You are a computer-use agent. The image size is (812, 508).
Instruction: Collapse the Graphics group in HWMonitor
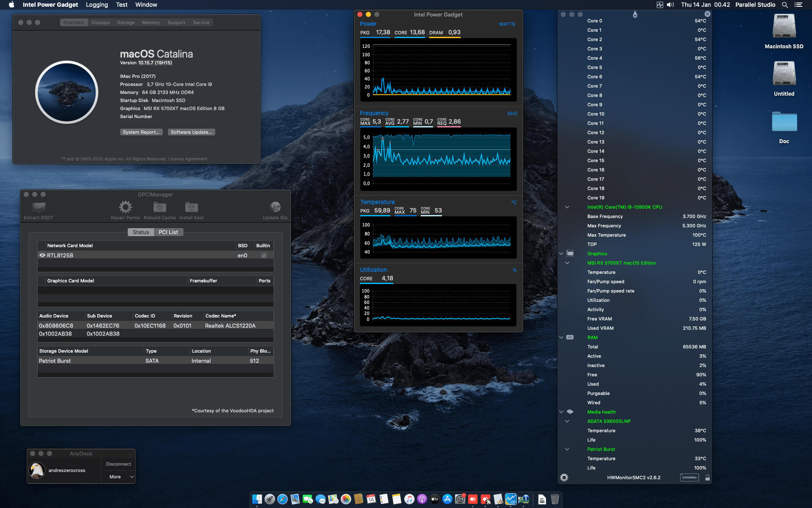pyautogui.click(x=561, y=254)
